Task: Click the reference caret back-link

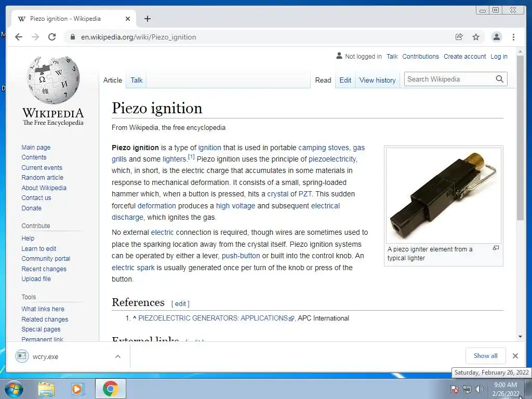Action: 135,318
